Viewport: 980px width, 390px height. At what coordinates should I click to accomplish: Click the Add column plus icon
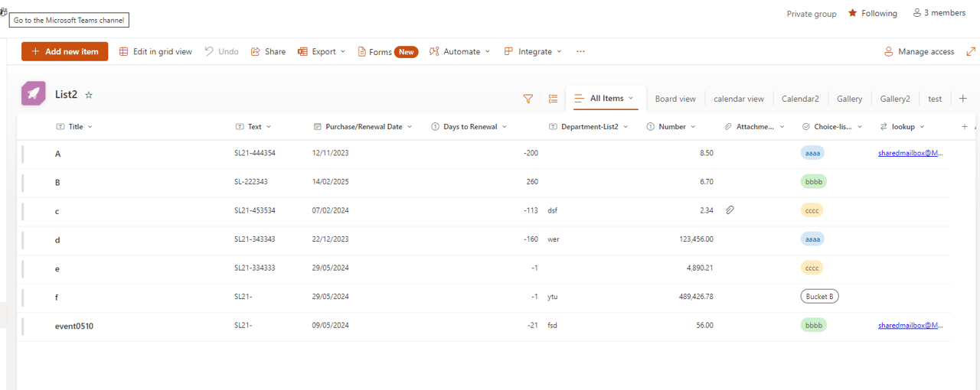pyautogui.click(x=965, y=127)
